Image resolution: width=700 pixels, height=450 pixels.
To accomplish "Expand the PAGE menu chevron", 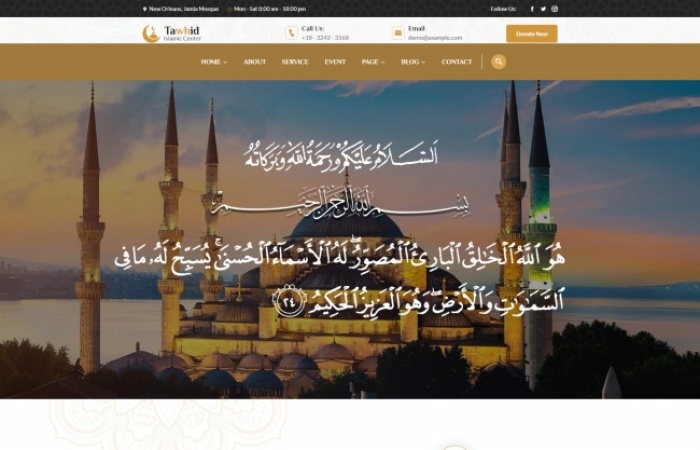I will (383, 62).
